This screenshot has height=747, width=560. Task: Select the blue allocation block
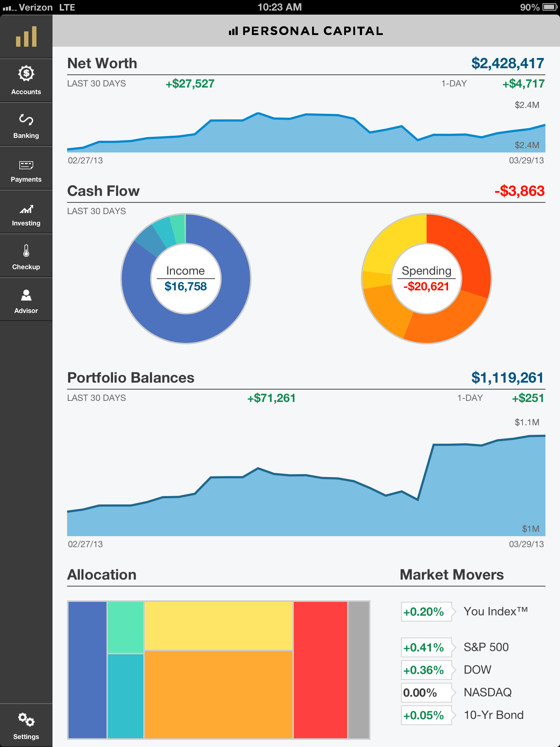coord(87,670)
